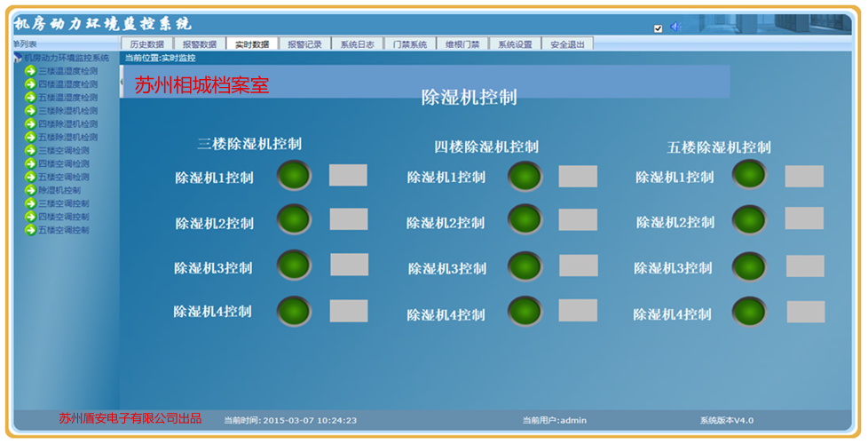The height and width of the screenshot is (444, 868).
Task: Click arrow icon beside 五楼除湿机检测
Action: 30,138
